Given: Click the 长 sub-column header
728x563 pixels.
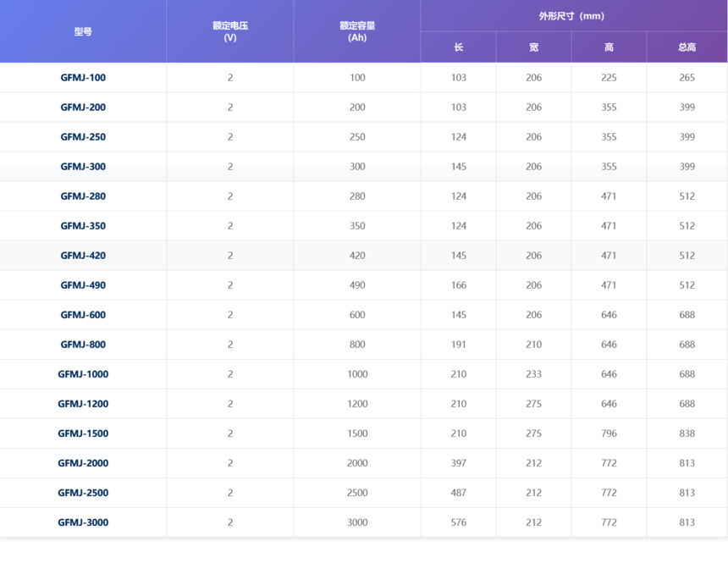Looking at the screenshot, I should click(x=458, y=47).
